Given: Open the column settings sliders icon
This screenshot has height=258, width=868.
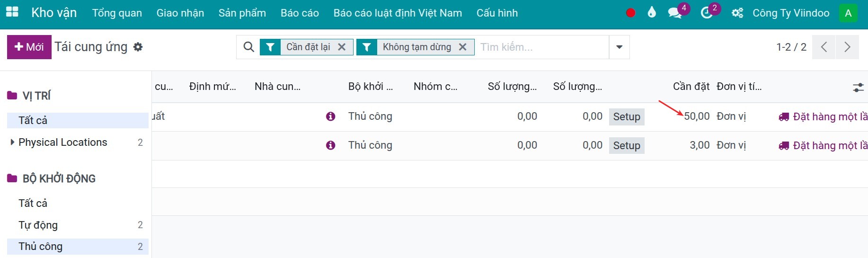Looking at the screenshot, I should point(858,88).
